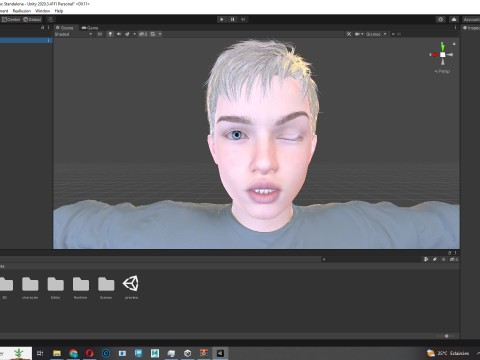
Task: Toggle Scene view lighting lightbulb icon
Action: click(x=110, y=34)
